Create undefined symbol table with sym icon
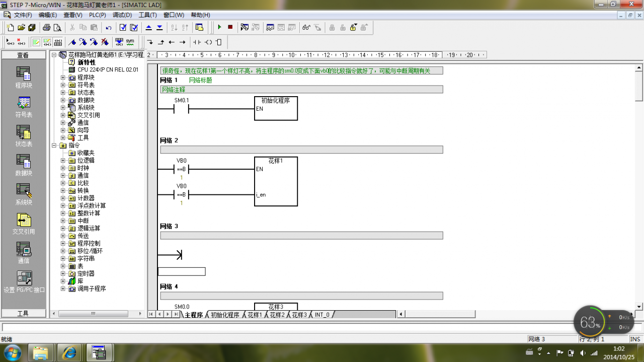The height and width of the screenshot is (362, 644). [x=130, y=42]
